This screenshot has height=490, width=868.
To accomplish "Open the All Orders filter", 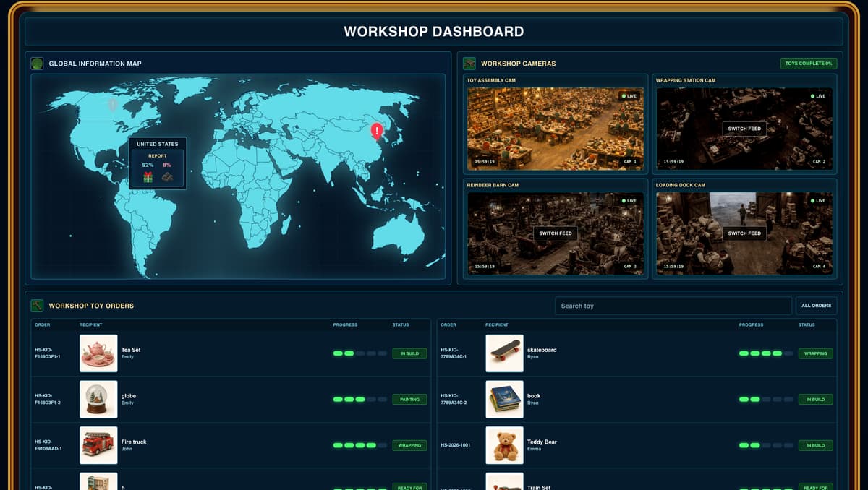I will 816,306.
